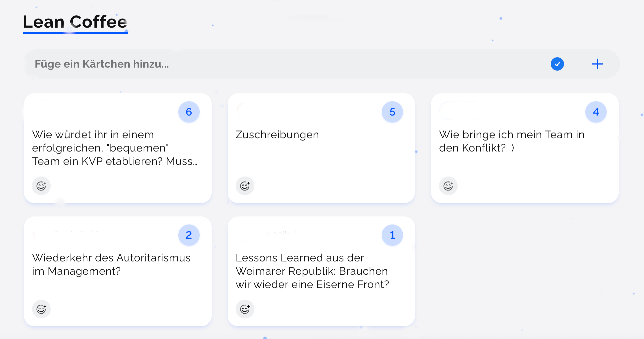Add emoji reaction on the Zuschreibungen card
This screenshot has width=644, height=339.
click(x=245, y=186)
